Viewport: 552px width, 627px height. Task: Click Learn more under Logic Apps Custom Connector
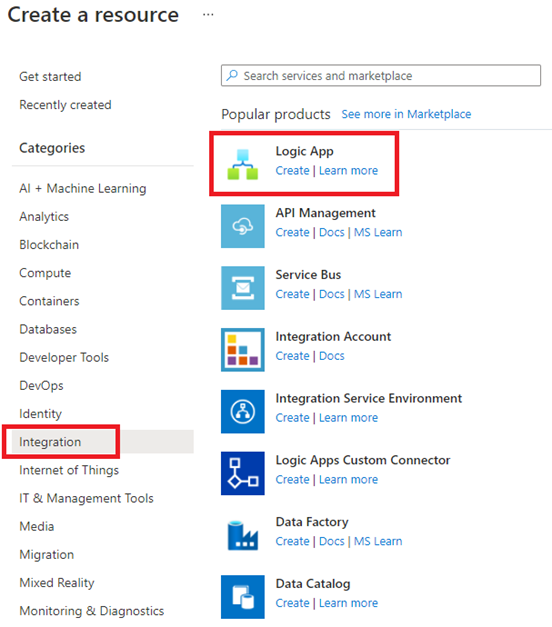[x=348, y=479]
